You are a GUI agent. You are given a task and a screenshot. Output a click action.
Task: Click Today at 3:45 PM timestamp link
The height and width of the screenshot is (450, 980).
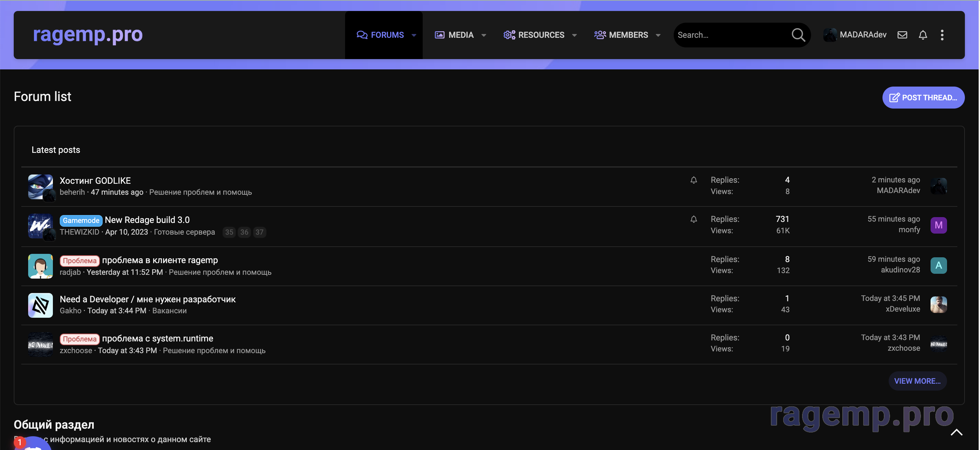pos(890,299)
